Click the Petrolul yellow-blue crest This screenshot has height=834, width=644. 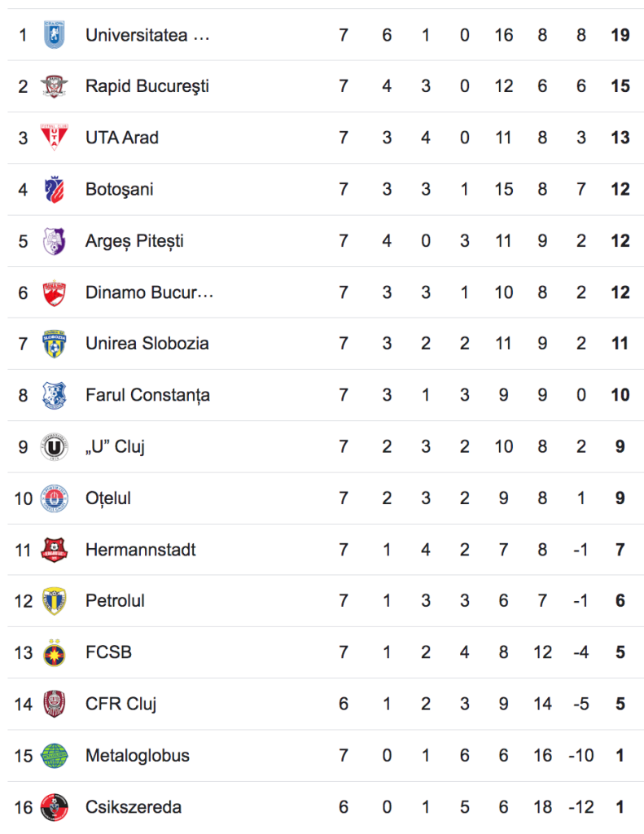[x=55, y=601]
